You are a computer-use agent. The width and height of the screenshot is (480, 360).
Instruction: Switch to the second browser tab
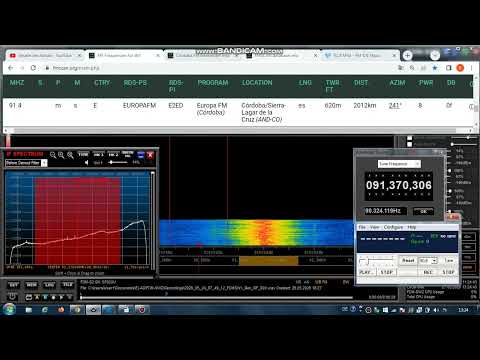(x=124, y=55)
